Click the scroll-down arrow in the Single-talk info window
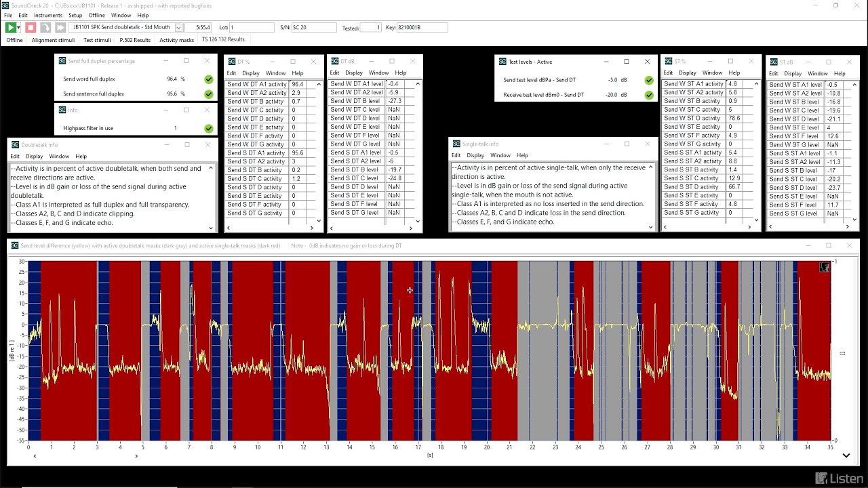This screenshot has width=868, height=488. pos(652,227)
